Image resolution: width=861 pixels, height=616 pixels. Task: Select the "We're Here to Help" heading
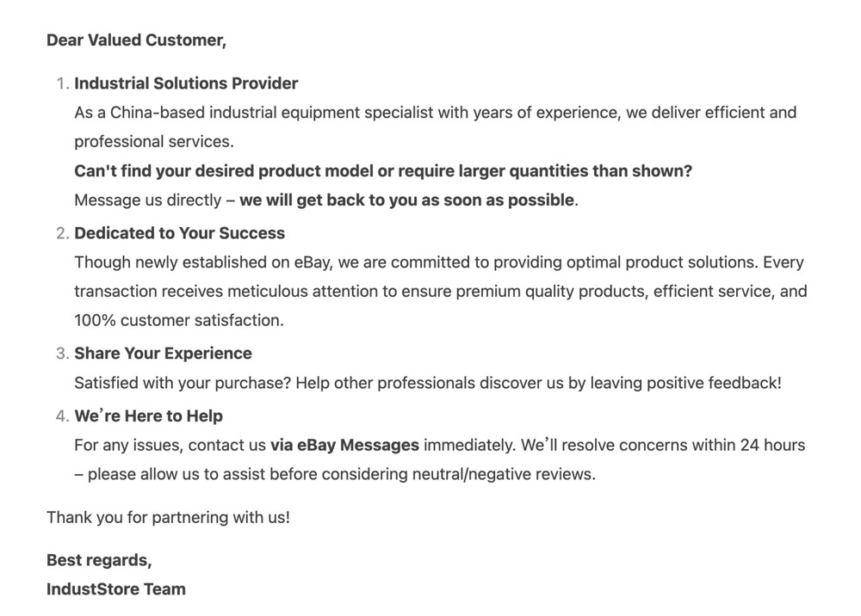(x=148, y=416)
